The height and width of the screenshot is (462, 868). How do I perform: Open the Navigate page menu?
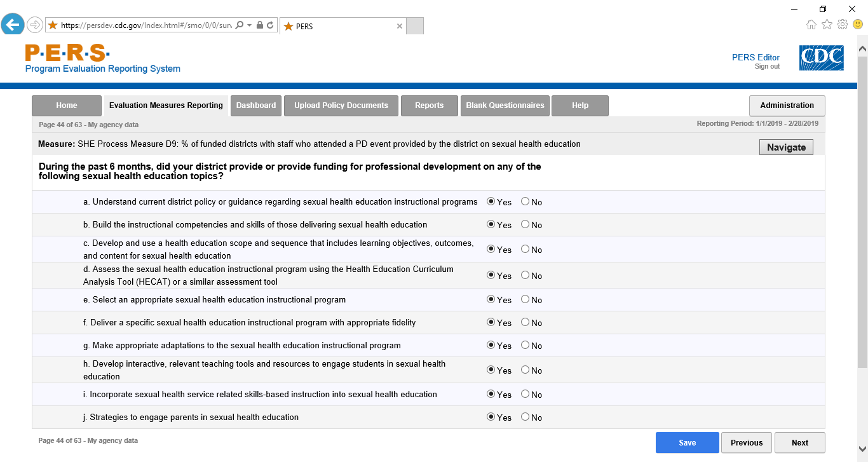(x=786, y=147)
